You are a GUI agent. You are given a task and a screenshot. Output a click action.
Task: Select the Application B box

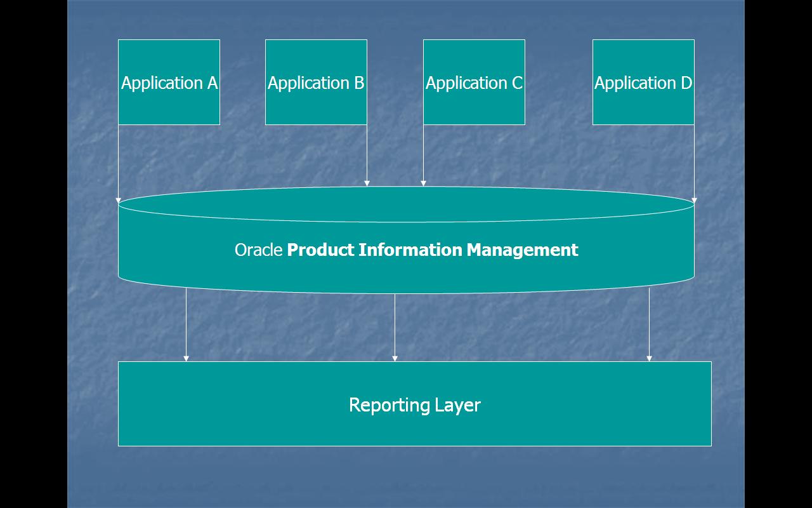316,83
